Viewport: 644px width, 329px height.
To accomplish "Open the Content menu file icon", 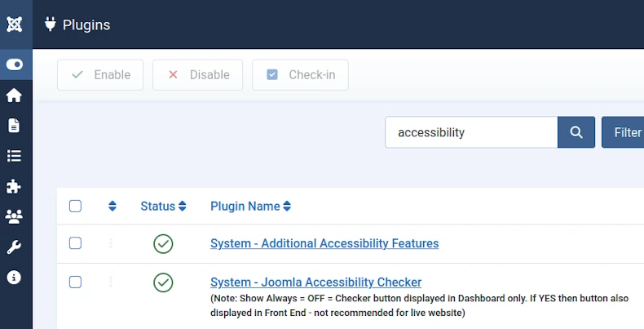I will coord(14,126).
